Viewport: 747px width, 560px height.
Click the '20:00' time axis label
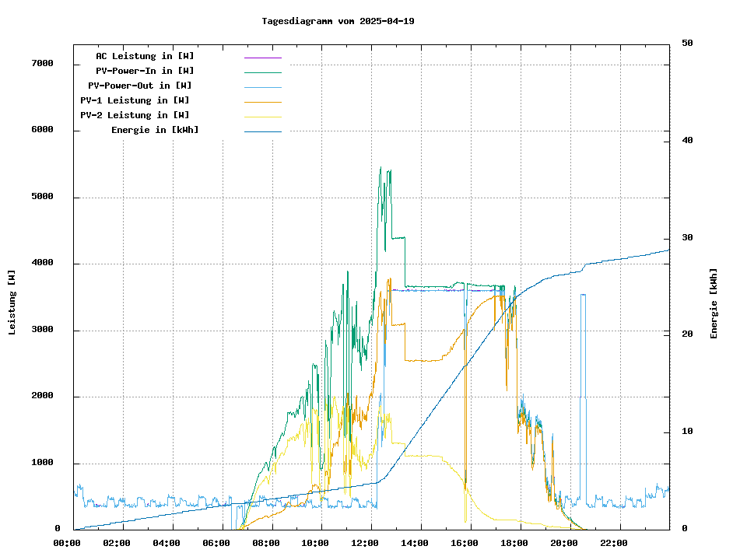coord(563,543)
